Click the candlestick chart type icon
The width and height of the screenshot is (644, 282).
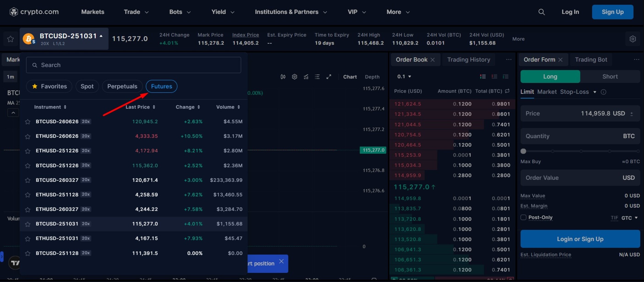pos(283,77)
